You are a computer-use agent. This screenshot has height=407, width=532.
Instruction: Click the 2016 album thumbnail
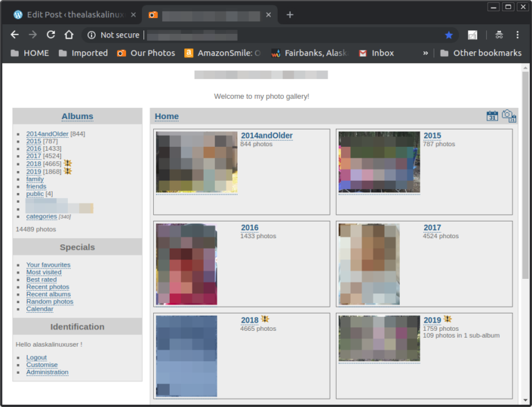[186, 264]
